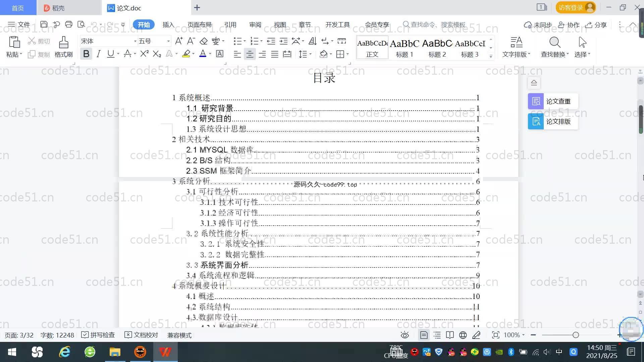Open zoom level 100% dropdown
Viewport: 644px width, 362px height.
(514, 335)
